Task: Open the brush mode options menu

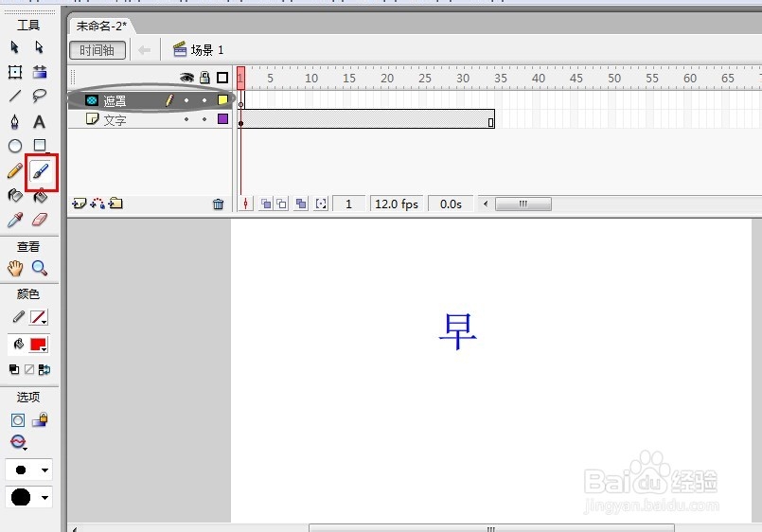Action: 19,442
